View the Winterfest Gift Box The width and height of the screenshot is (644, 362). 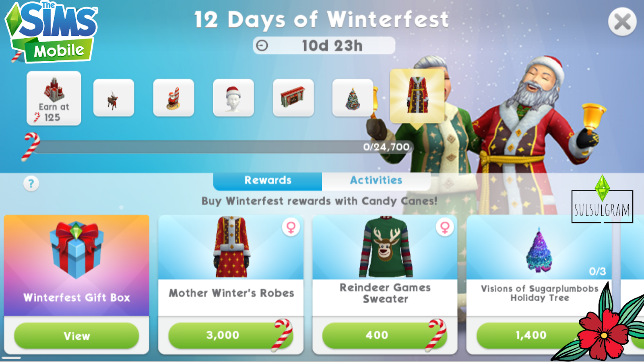[76, 335]
